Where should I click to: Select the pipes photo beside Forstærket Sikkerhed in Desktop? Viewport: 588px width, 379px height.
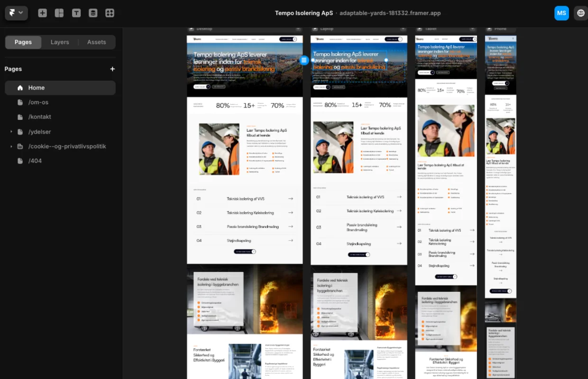point(245,361)
